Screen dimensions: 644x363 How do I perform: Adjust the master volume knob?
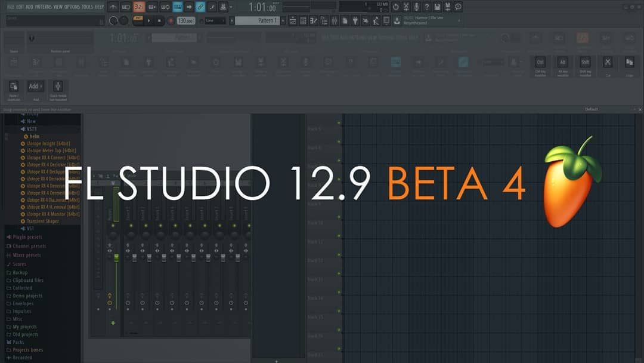pyautogui.click(x=113, y=20)
